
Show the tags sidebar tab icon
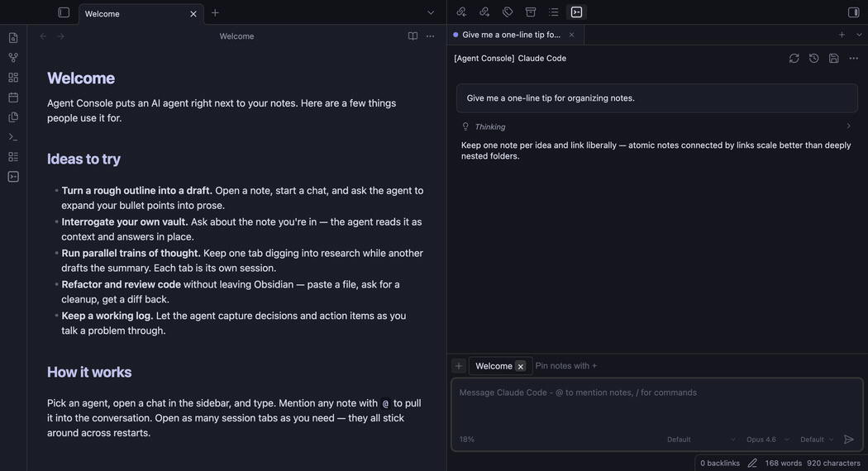tap(507, 12)
